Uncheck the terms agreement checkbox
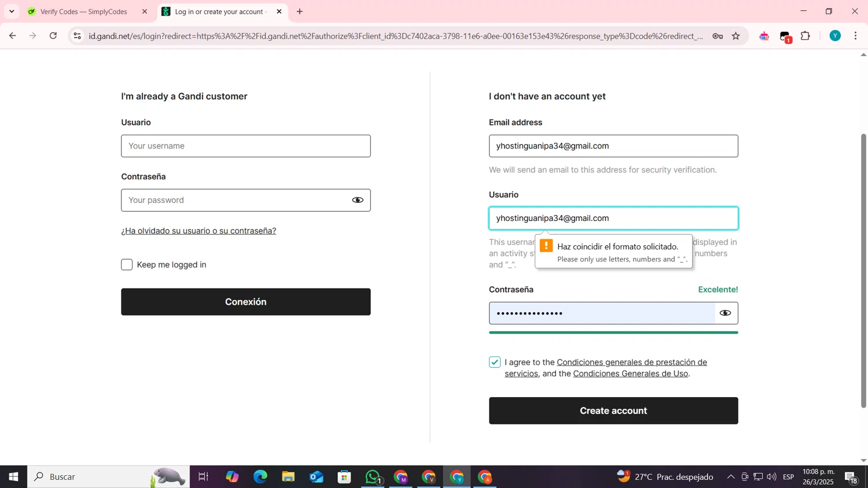Image resolution: width=868 pixels, height=488 pixels. 494,362
